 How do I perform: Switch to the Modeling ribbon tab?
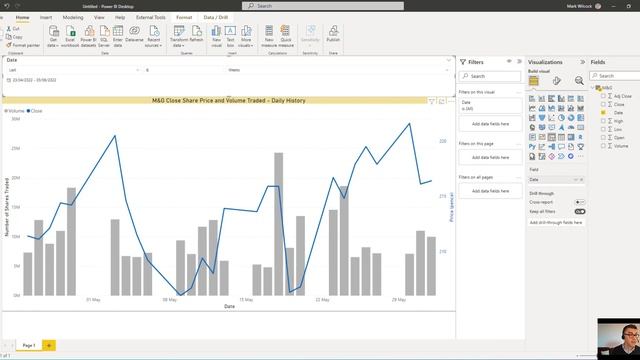(73, 18)
